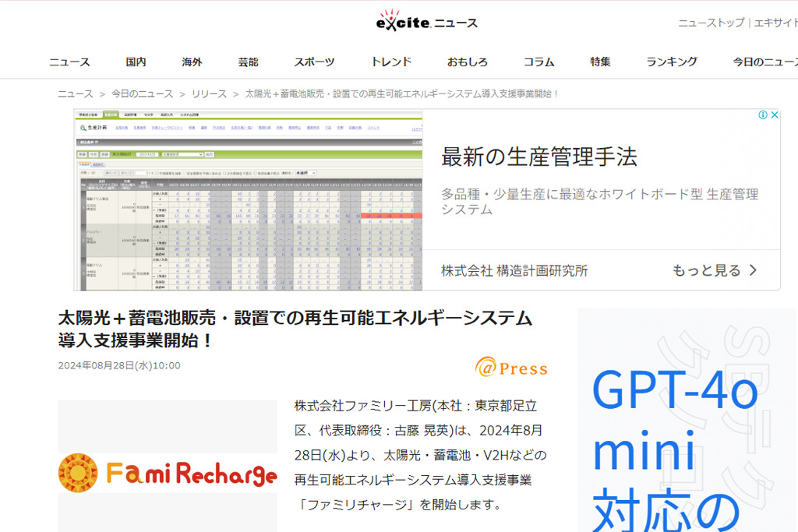
Task: Click ニューストップ link in header
Action: coord(711,23)
